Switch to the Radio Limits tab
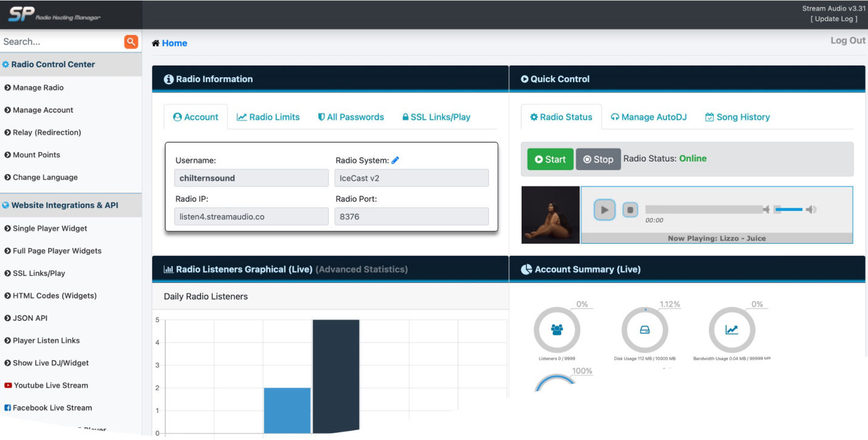 click(268, 117)
